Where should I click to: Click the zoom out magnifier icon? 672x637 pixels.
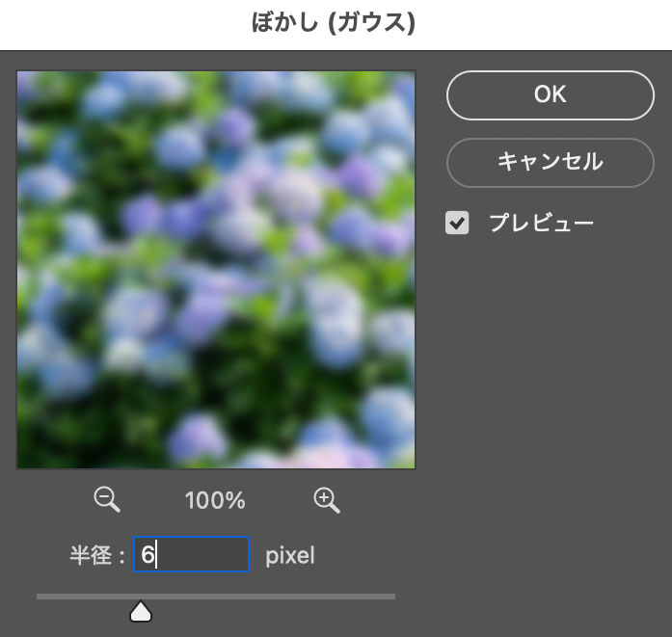(x=107, y=499)
